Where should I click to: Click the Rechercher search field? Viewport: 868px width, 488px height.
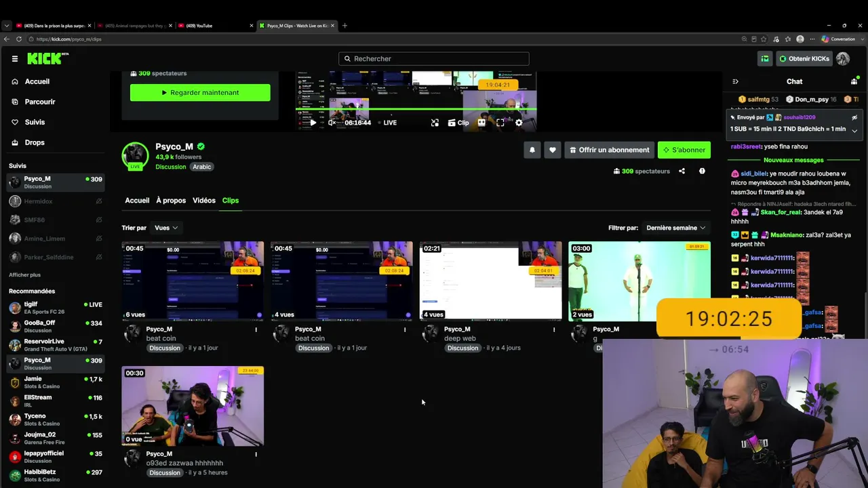[x=434, y=59]
